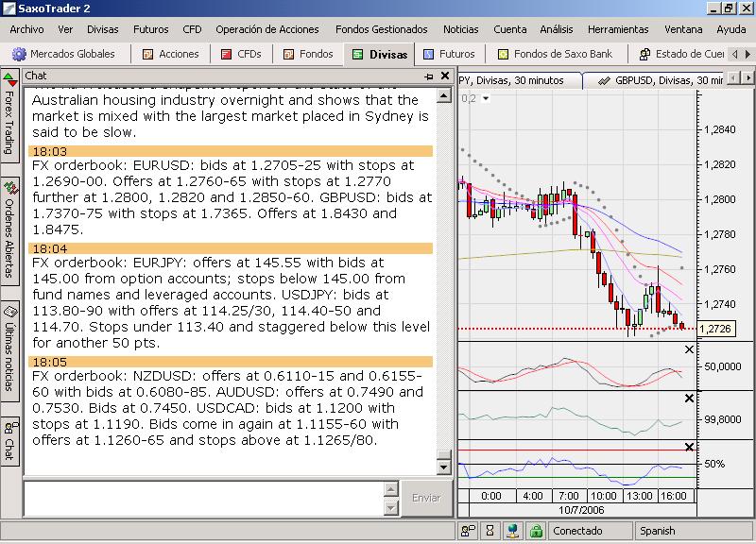Click the hourglass status bar icon

pos(490,531)
